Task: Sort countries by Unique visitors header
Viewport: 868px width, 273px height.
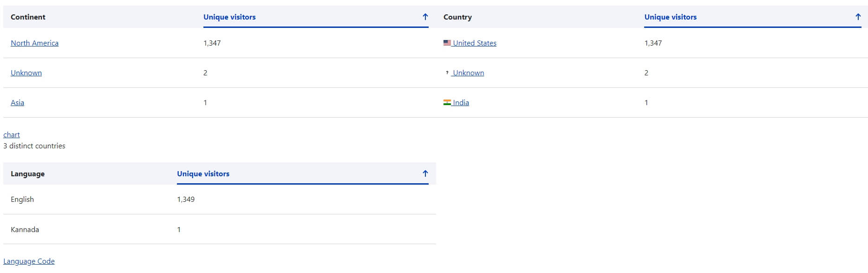Action: tap(670, 17)
